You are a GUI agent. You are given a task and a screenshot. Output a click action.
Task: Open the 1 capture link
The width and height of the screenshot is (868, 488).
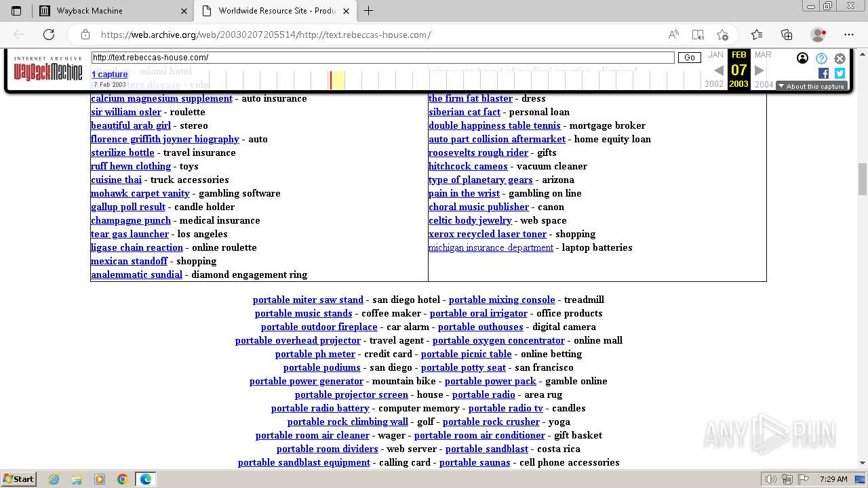110,75
